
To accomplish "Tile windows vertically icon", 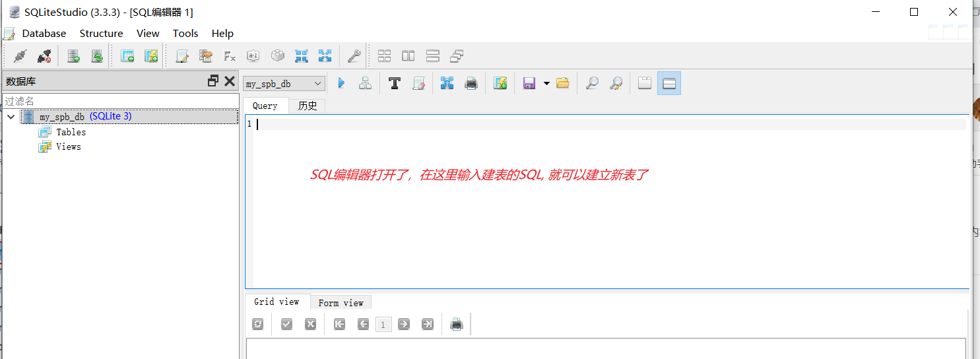I will pos(432,56).
